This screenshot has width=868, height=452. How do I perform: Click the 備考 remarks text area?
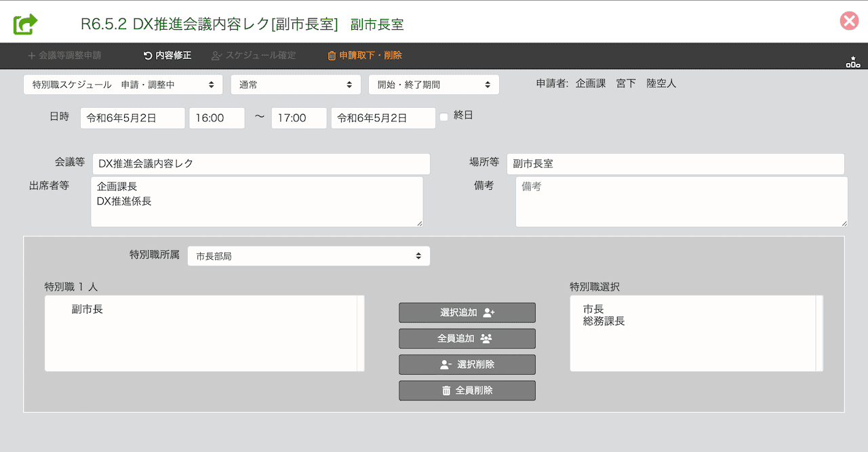pyautogui.click(x=681, y=202)
